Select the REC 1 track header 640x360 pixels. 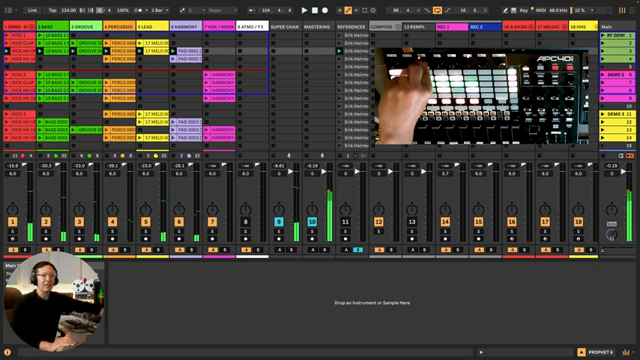(x=452, y=27)
